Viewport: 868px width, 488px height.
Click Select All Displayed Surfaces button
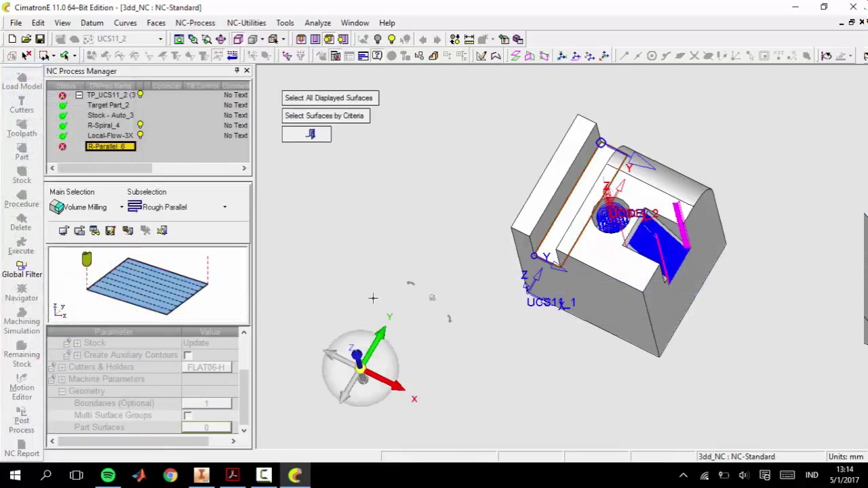[330, 98]
